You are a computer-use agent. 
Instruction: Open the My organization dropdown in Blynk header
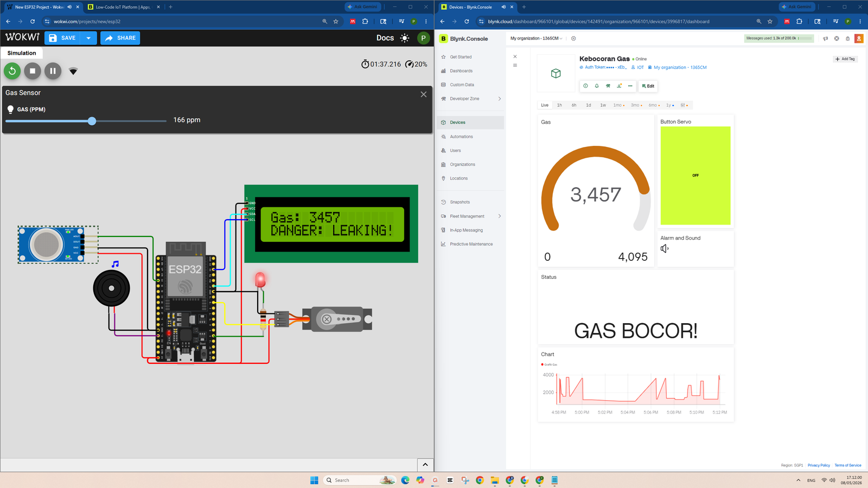(x=536, y=38)
